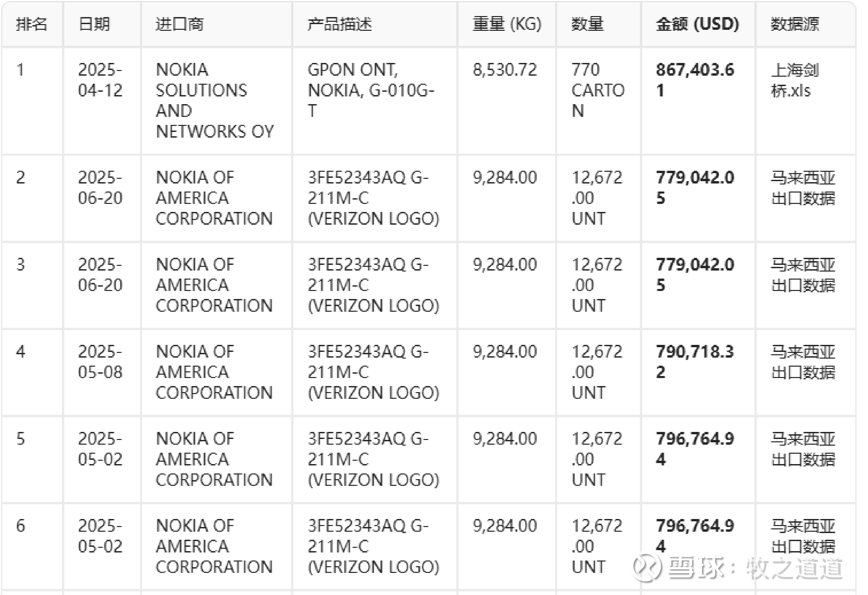Click the weight value 8,530.72
Image resolution: width=868 pixels, height=595 pixels.
505,70
